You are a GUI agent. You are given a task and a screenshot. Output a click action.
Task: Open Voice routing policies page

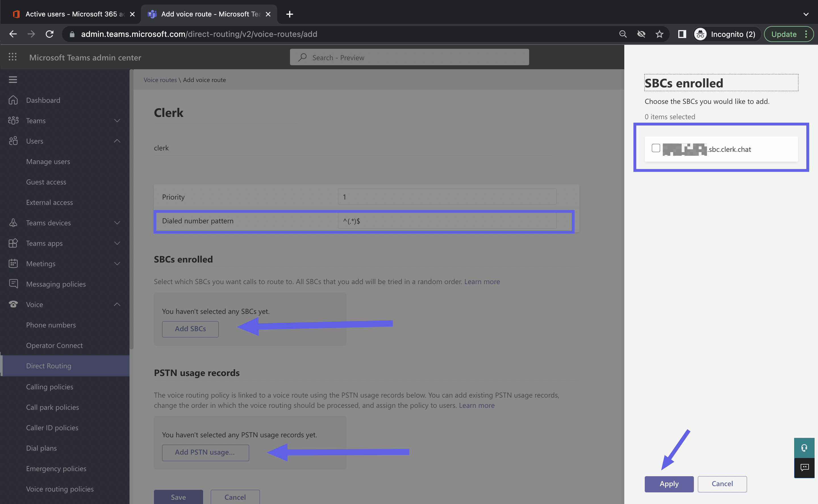[x=60, y=489]
